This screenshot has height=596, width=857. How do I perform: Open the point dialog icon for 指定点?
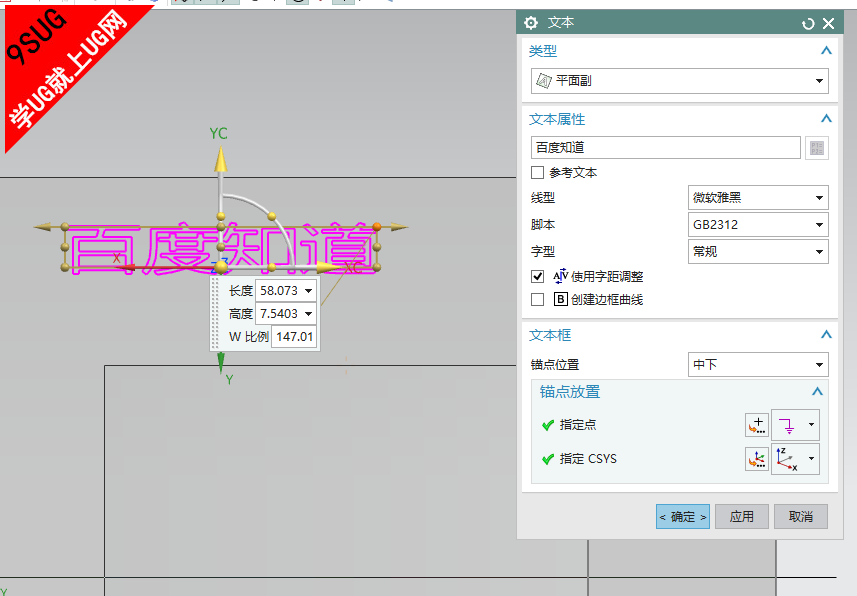(757, 425)
